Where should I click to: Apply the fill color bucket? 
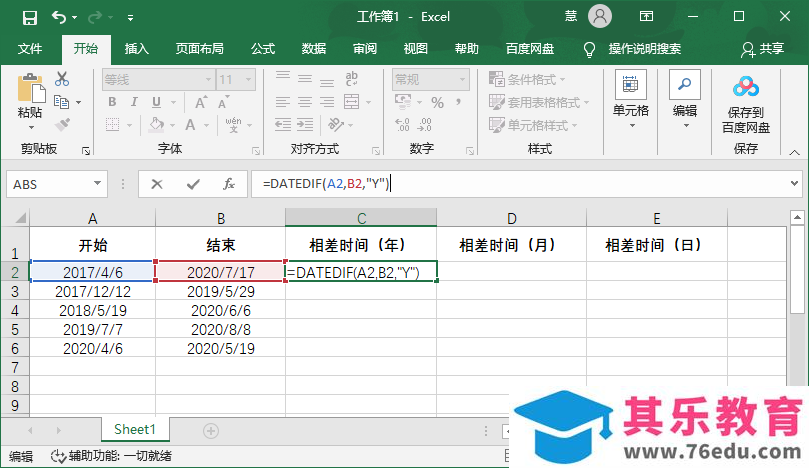[x=157, y=124]
